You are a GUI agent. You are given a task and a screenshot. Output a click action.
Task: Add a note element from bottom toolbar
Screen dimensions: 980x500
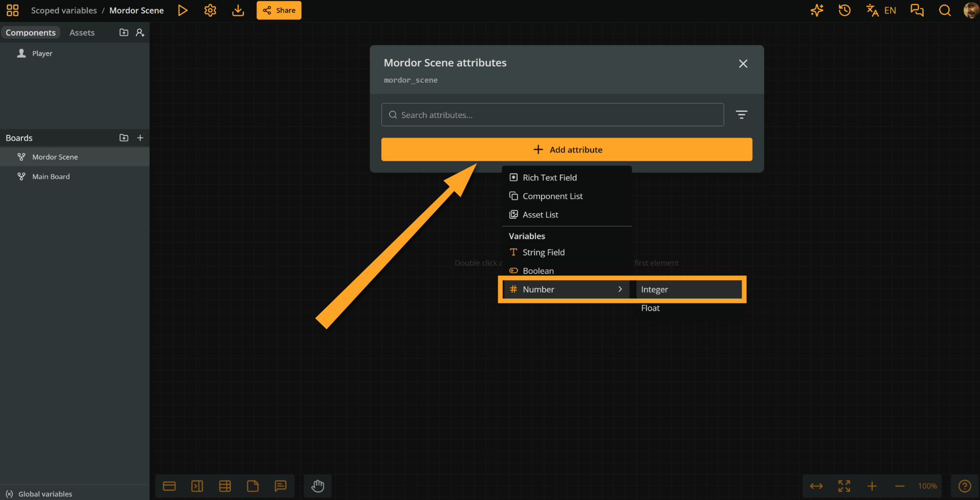pos(253,486)
